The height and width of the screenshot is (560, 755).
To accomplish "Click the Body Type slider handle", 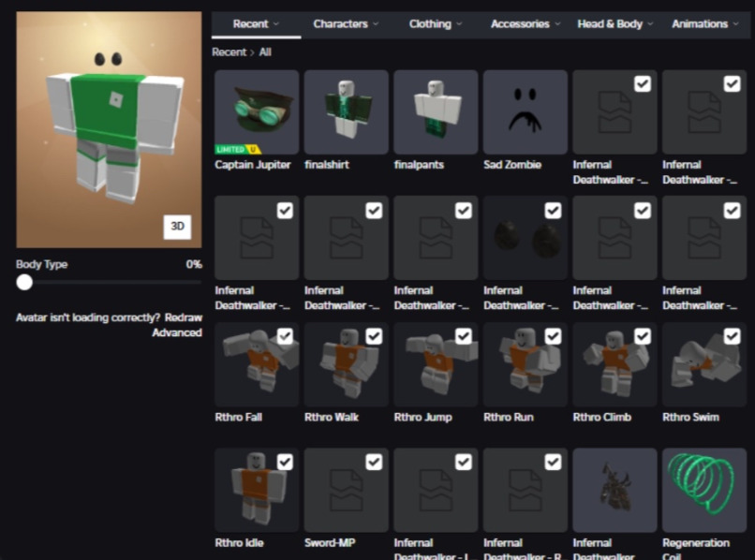I will click(23, 282).
